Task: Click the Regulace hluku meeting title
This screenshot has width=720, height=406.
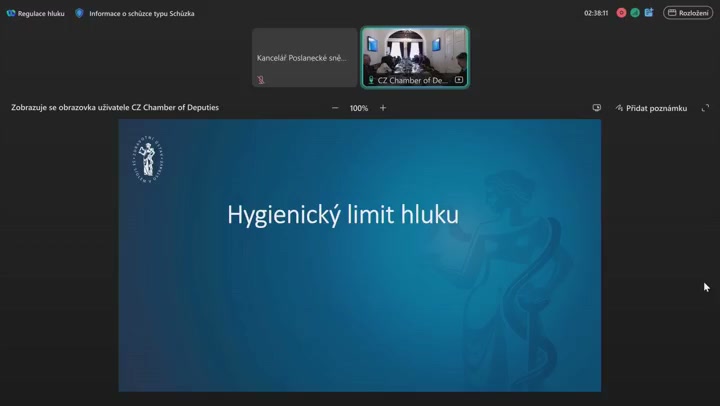Action: [x=41, y=13]
